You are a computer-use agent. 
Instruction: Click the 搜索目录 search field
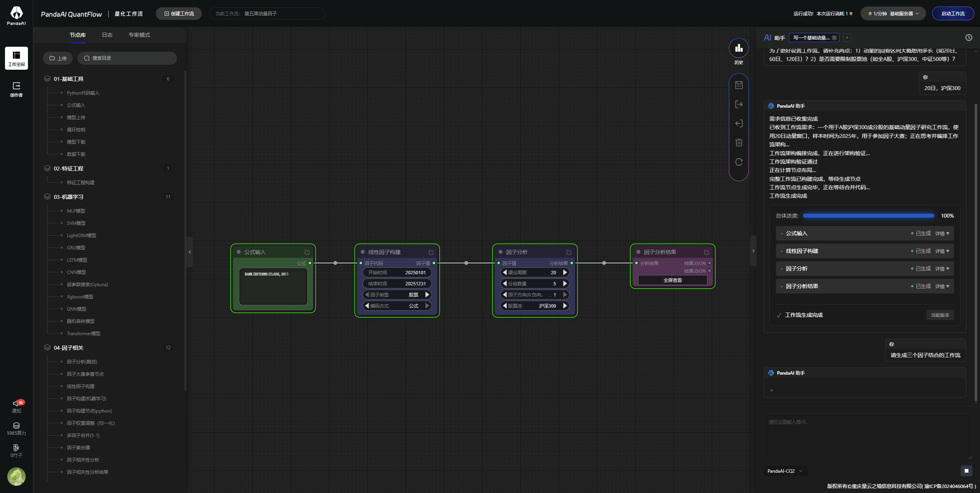coord(127,58)
